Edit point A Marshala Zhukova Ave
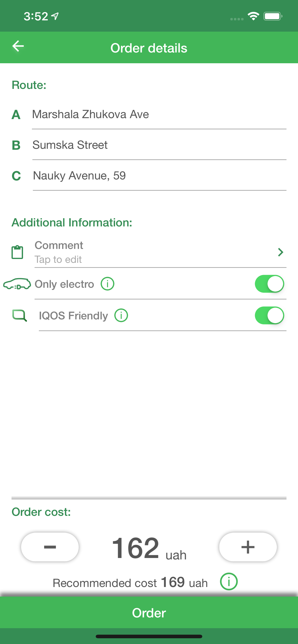This screenshot has height=644, width=298. [159, 115]
